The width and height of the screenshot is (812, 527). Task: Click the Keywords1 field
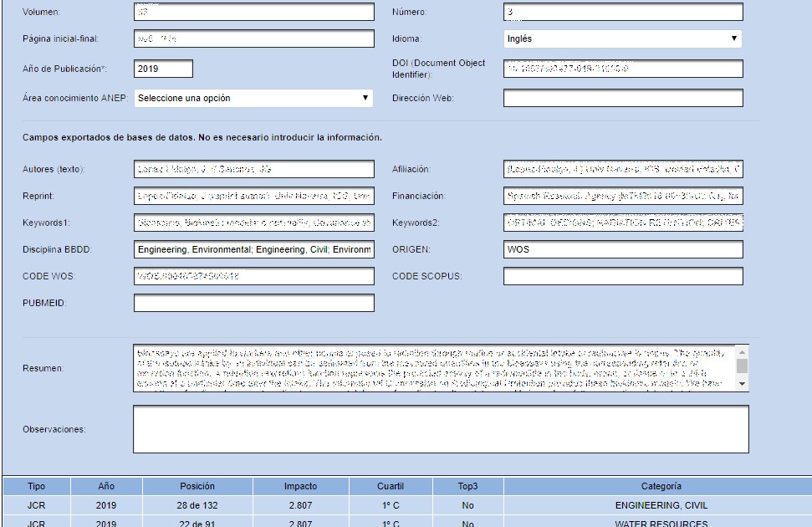[253, 223]
